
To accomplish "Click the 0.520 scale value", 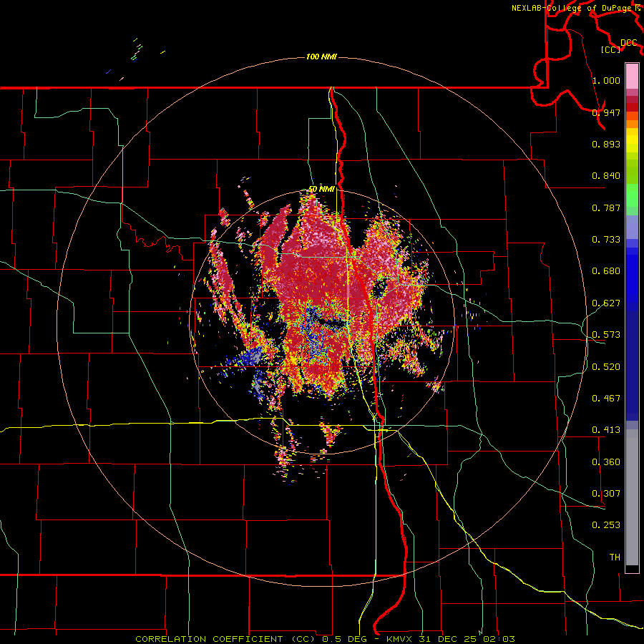I will (606, 367).
